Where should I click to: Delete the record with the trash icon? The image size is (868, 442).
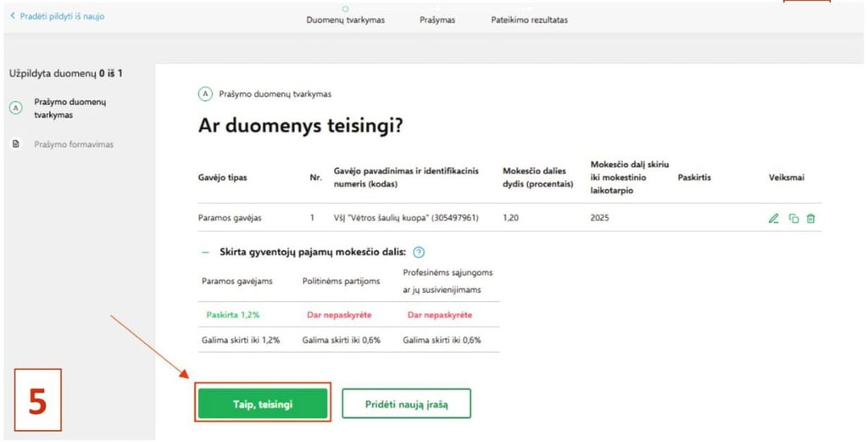tap(811, 218)
